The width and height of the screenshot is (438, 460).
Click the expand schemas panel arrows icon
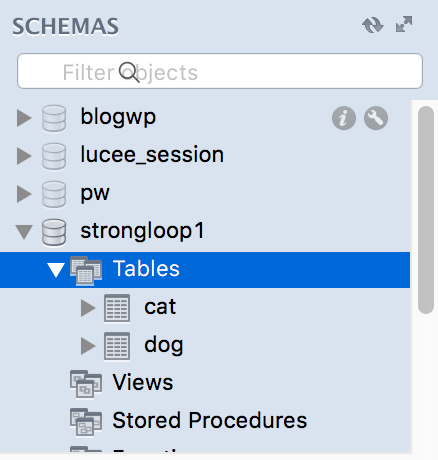click(404, 24)
